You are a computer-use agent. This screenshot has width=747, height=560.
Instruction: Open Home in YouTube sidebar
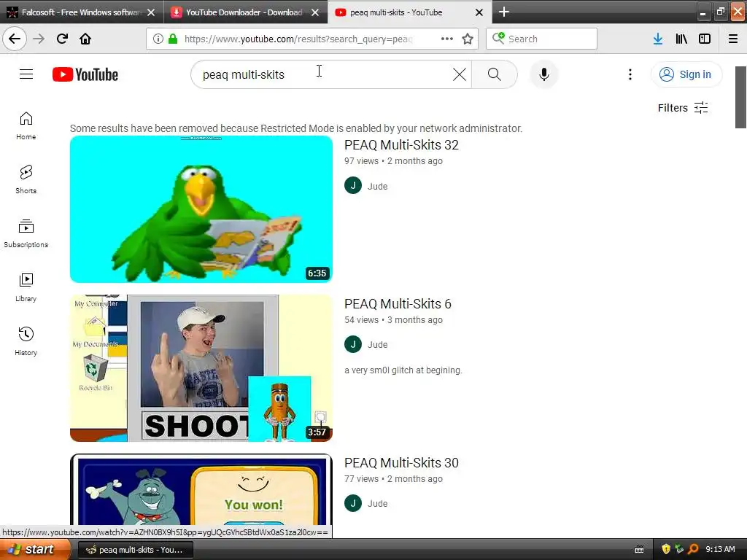(26, 125)
